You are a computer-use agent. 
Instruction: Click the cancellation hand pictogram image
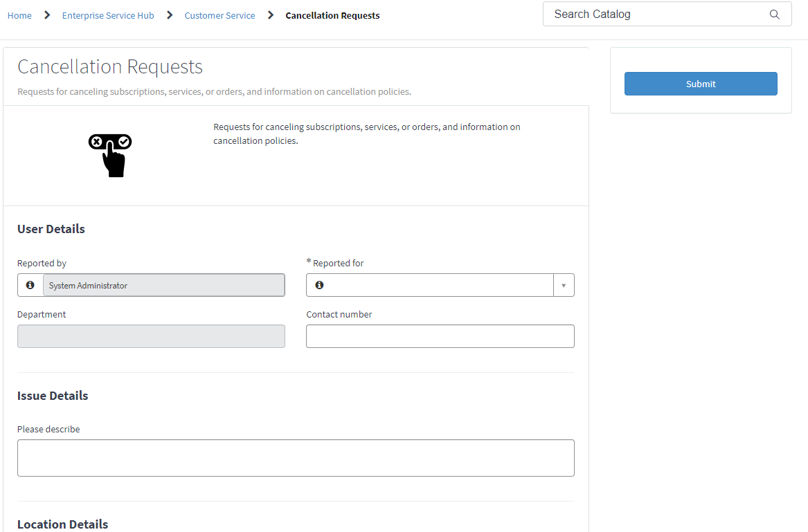110,155
